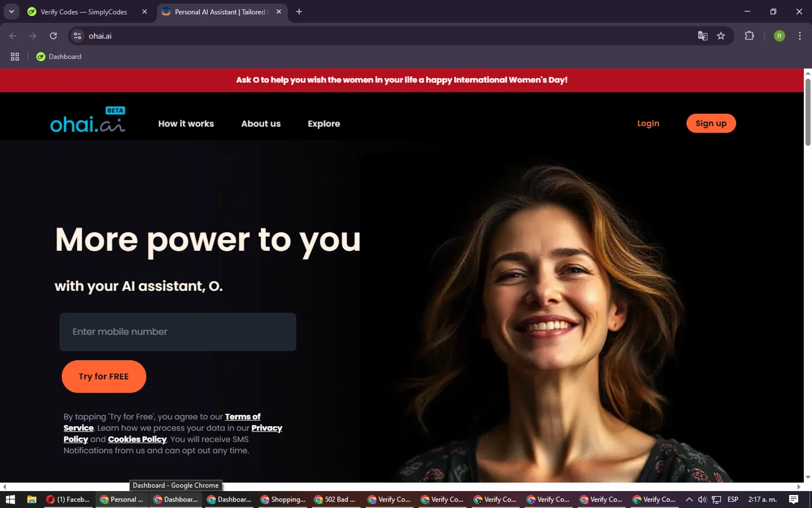Focus the Enter mobile number field
This screenshot has width=812, height=508.
[x=178, y=331]
